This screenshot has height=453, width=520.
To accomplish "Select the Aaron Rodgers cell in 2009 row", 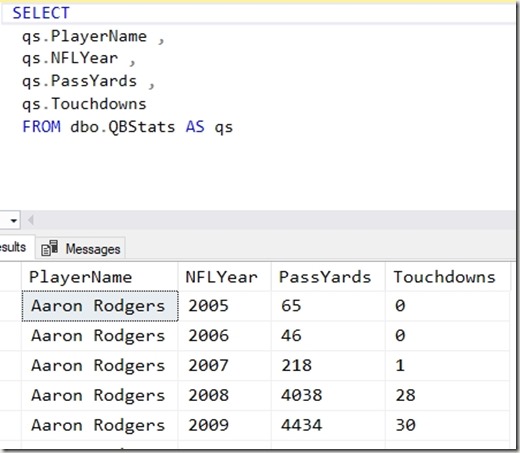I will [100, 426].
